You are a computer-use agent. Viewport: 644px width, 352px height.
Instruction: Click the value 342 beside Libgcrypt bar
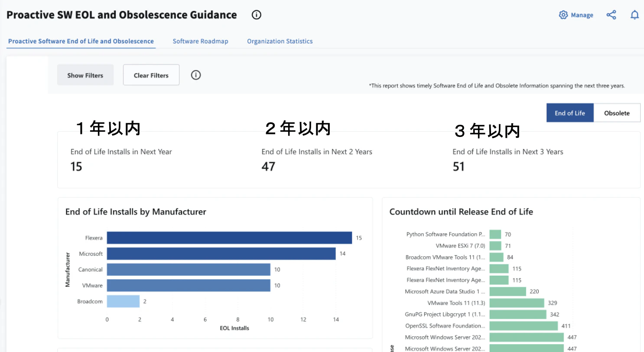554,314
